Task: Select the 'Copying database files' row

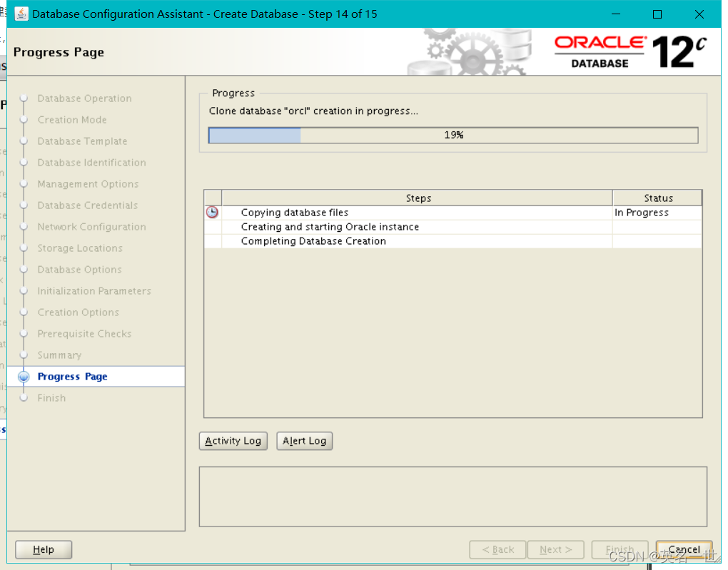Action: point(453,213)
